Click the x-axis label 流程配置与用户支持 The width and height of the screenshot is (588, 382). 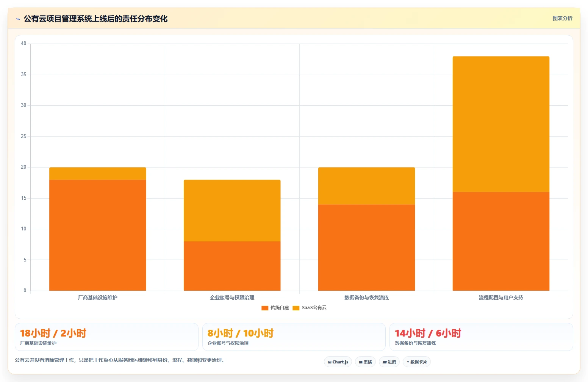tap(501, 298)
